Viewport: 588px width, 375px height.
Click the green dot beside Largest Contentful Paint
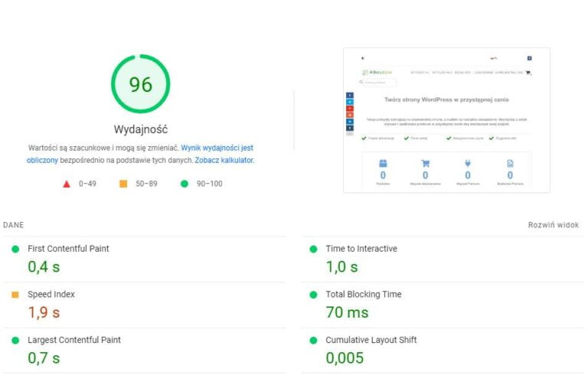point(15,341)
